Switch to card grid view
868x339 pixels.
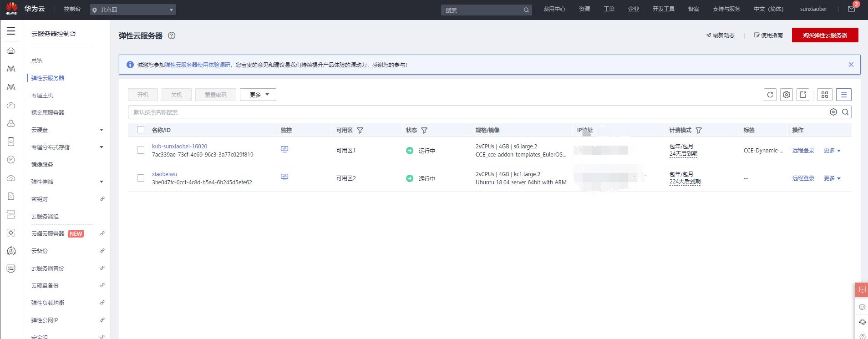pos(824,95)
